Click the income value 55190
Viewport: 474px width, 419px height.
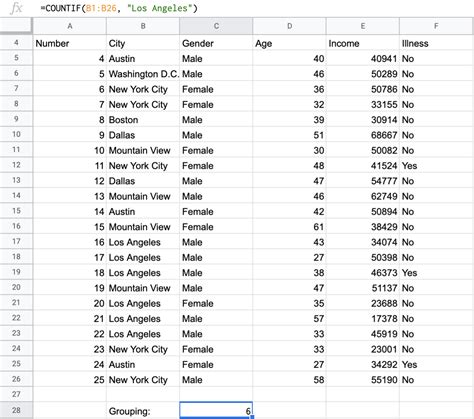coord(363,380)
